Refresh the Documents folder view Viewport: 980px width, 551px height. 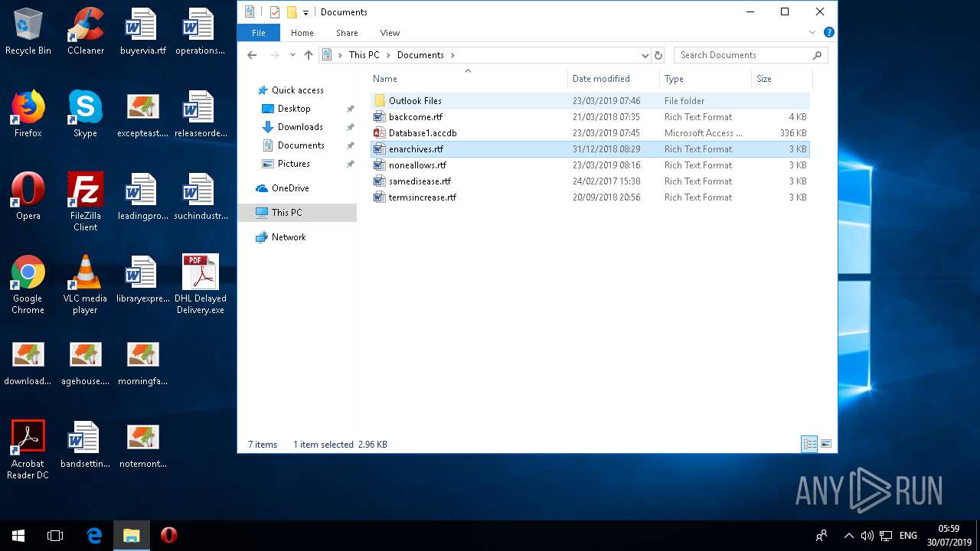click(x=658, y=55)
